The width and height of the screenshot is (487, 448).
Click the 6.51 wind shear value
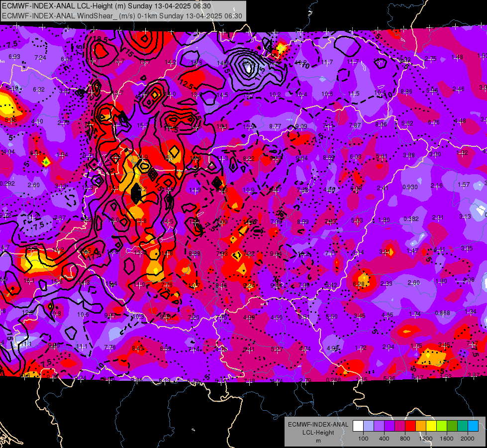click(x=304, y=317)
